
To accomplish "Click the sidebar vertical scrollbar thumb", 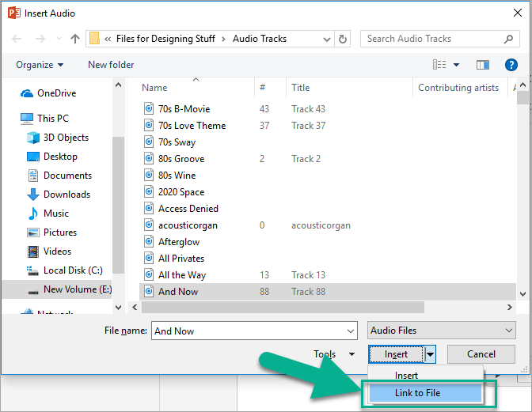I will tap(118, 204).
